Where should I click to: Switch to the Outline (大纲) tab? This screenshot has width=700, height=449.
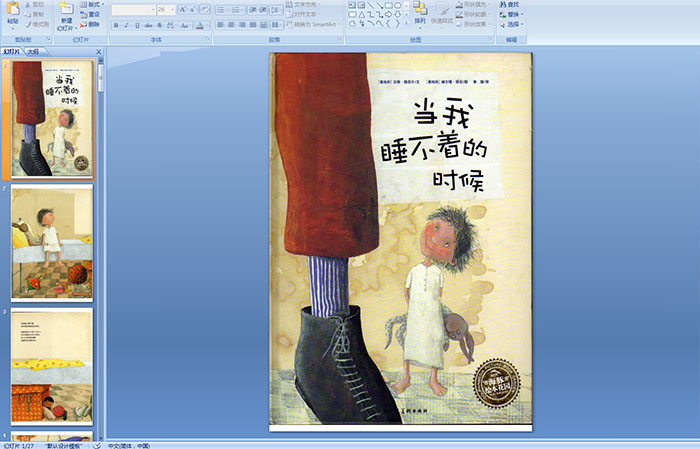coord(33,52)
